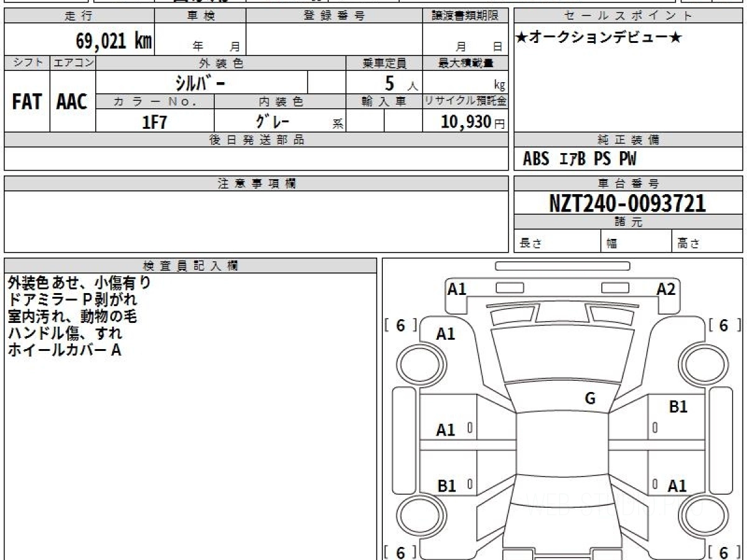Click the 輸入車 header
The height and width of the screenshot is (560, 747).
[384, 101]
